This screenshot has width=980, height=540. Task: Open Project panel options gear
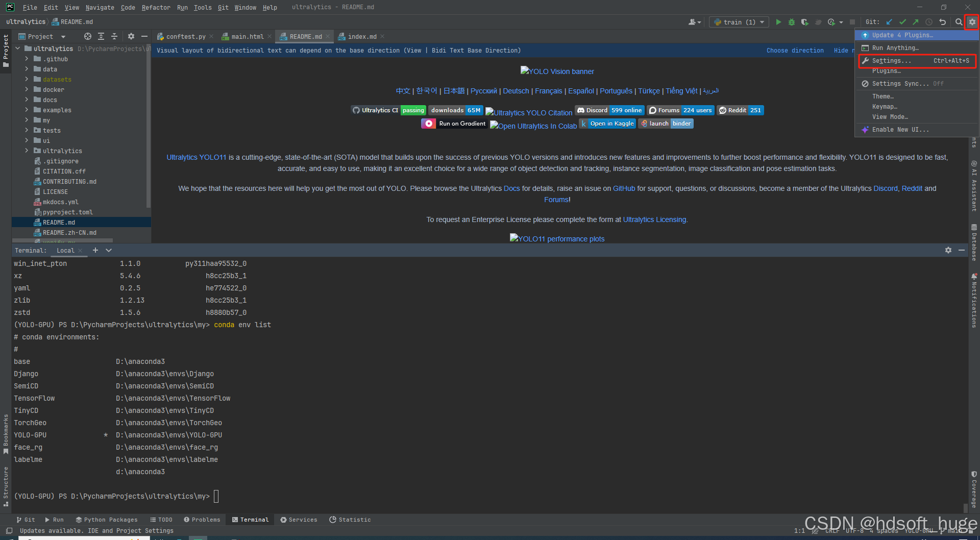(131, 36)
